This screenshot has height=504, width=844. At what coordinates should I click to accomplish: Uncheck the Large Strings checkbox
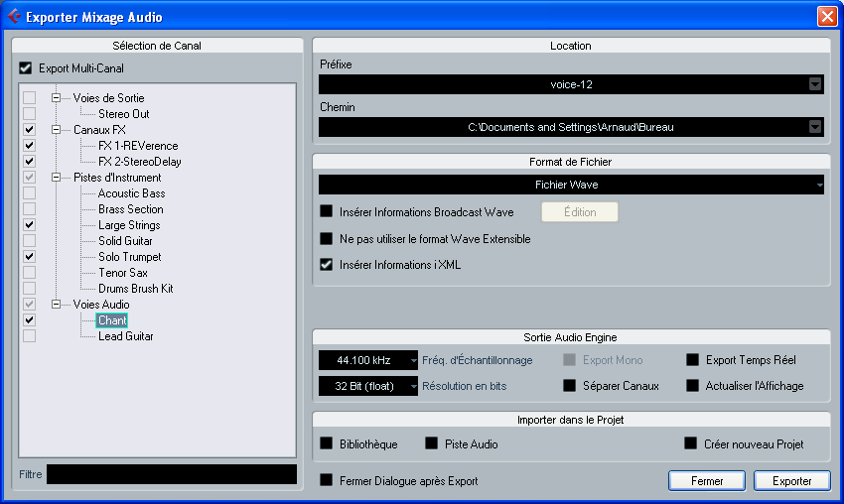[x=29, y=225]
